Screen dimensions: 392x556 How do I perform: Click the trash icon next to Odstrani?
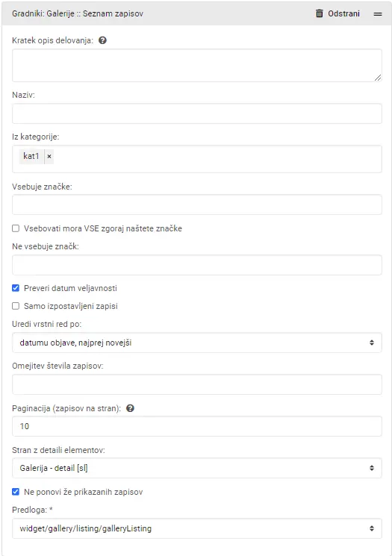coord(320,13)
